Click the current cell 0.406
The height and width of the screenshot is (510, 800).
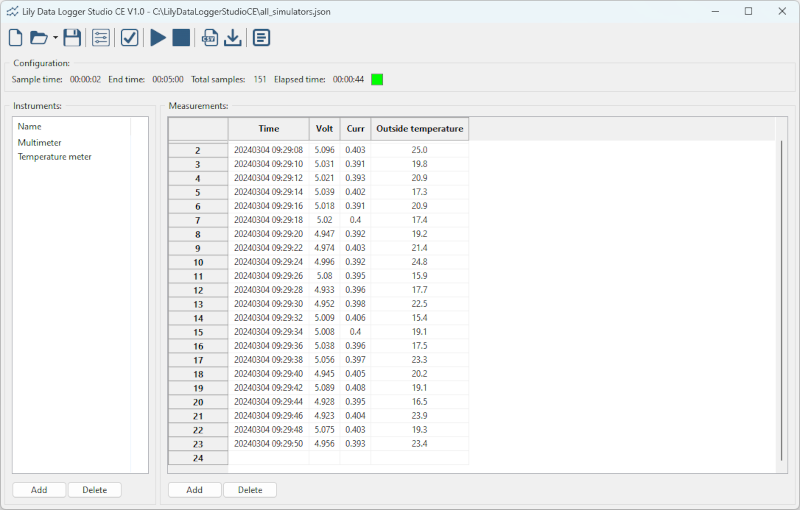click(x=356, y=318)
